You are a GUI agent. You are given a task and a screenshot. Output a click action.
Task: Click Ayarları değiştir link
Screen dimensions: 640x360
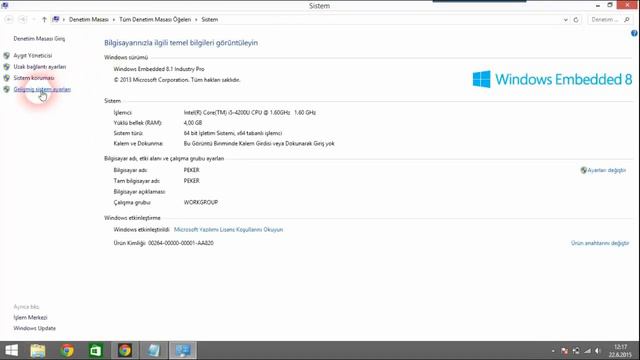coord(607,170)
